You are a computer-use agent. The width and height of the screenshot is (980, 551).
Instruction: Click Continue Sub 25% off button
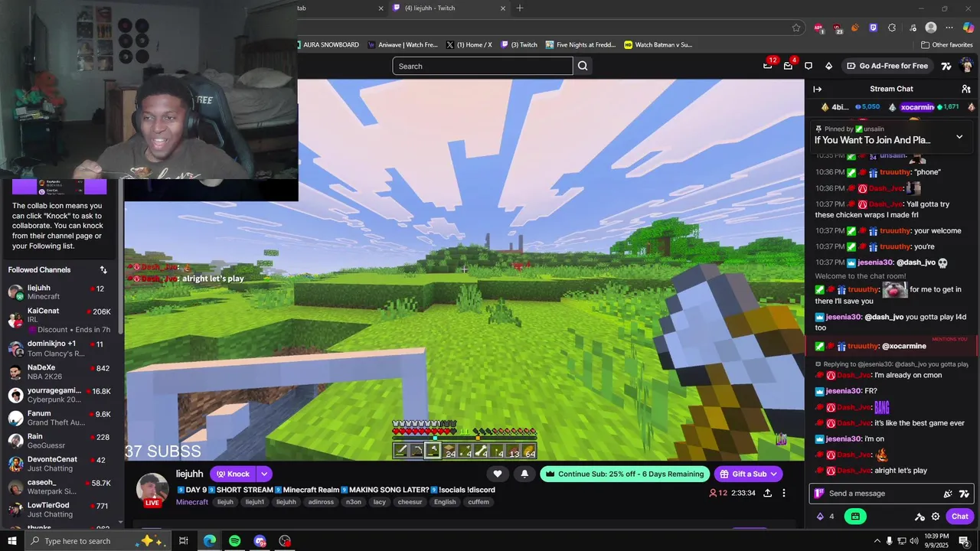(x=625, y=474)
